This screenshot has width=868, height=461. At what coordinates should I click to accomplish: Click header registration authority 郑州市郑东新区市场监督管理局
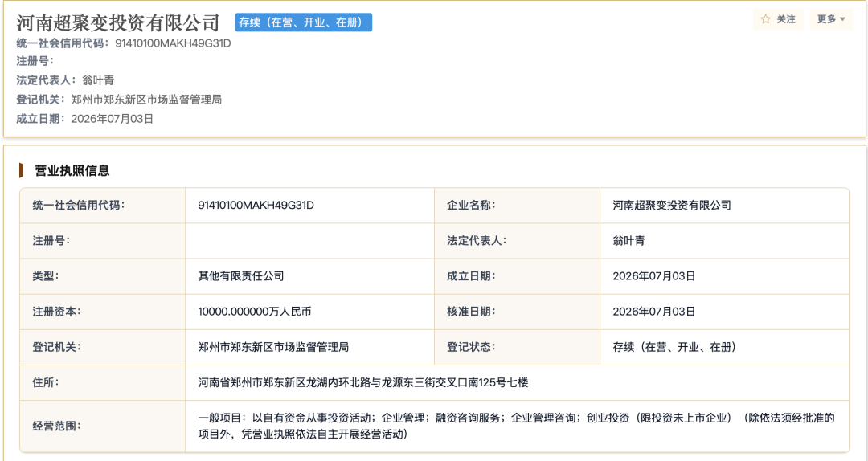(147, 100)
